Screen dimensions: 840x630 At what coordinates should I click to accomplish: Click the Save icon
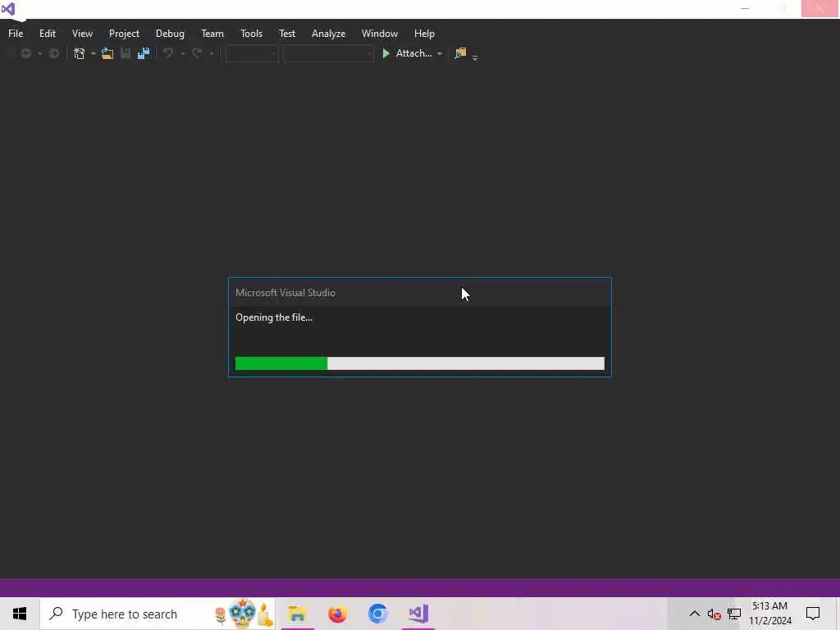coord(126,53)
